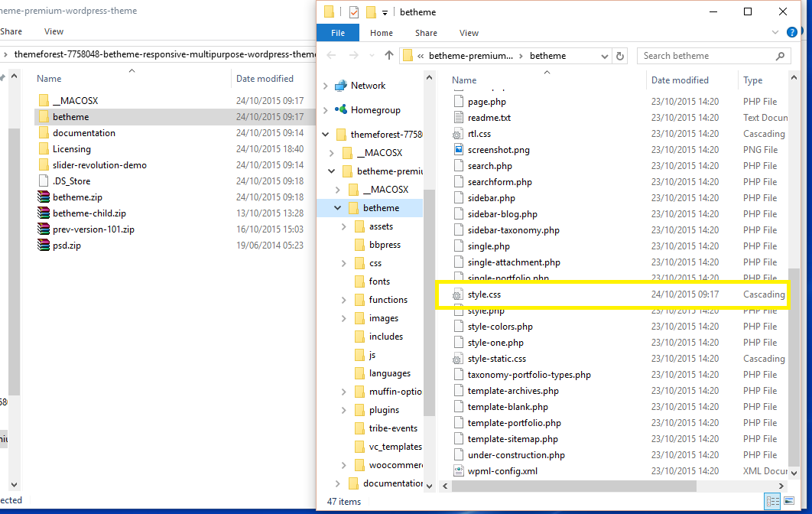Expand the functions folder tree node
Screen dimensions: 812x514
(344, 300)
